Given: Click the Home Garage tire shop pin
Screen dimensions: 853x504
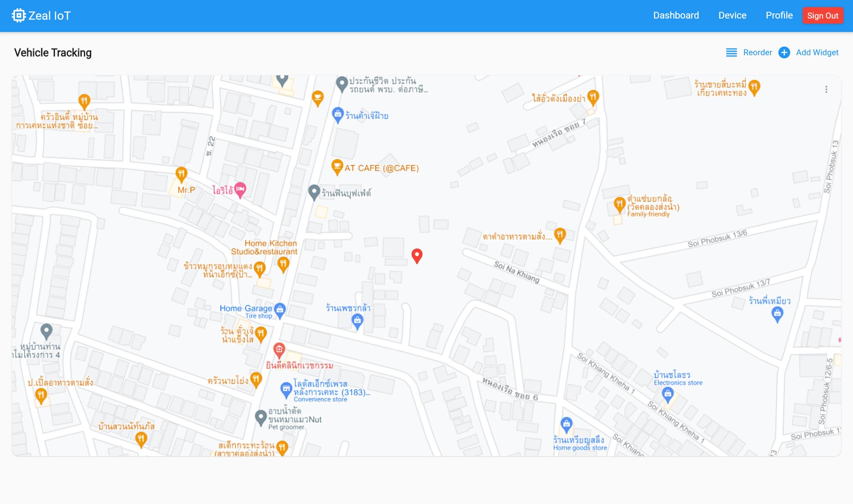Looking at the screenshot, I should click(x=280, y=310).
